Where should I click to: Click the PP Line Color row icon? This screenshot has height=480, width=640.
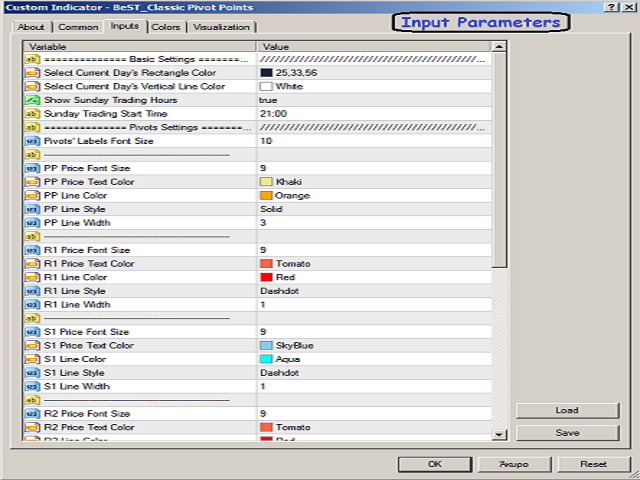tap(32, 196)
